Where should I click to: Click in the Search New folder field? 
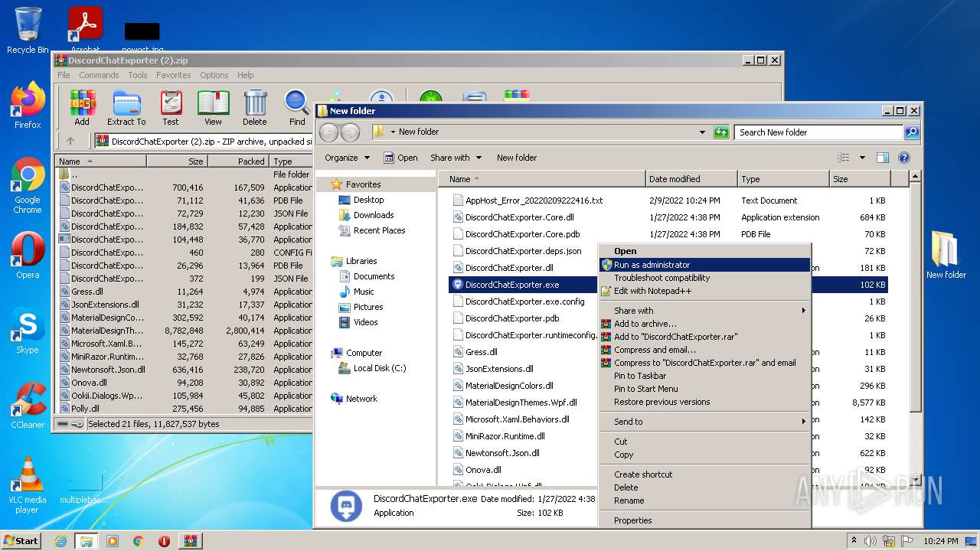tap(818, 132)
